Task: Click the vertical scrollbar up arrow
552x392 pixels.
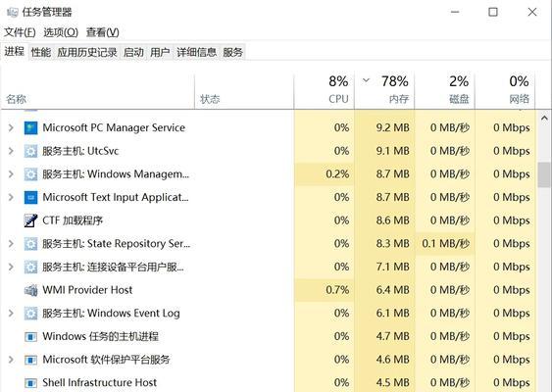Action: (544, 119)
